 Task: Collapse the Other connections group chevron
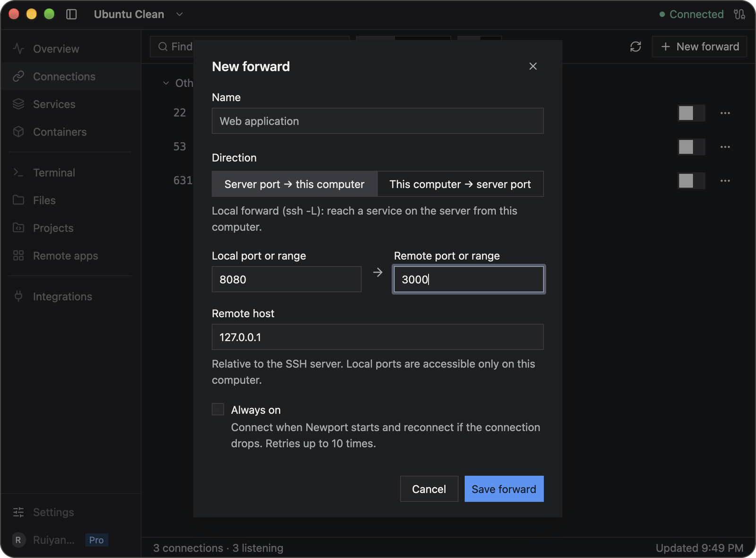click(x=166, y=83)
